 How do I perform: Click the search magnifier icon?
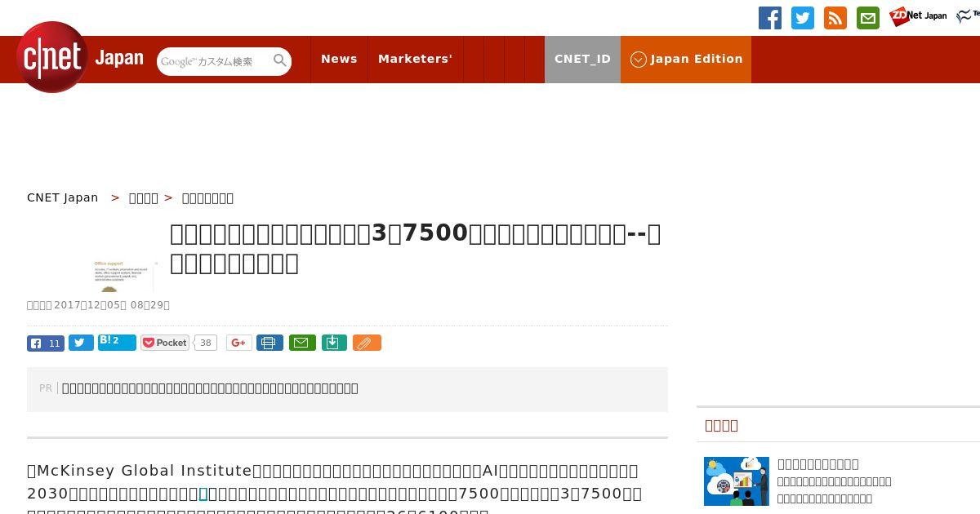tap(280, 60)
